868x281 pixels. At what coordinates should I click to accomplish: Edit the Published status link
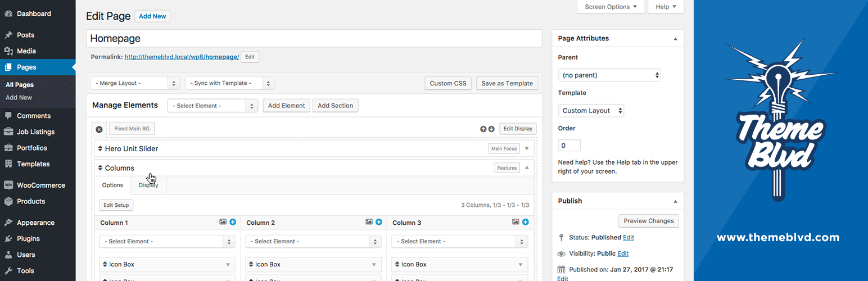629,238
